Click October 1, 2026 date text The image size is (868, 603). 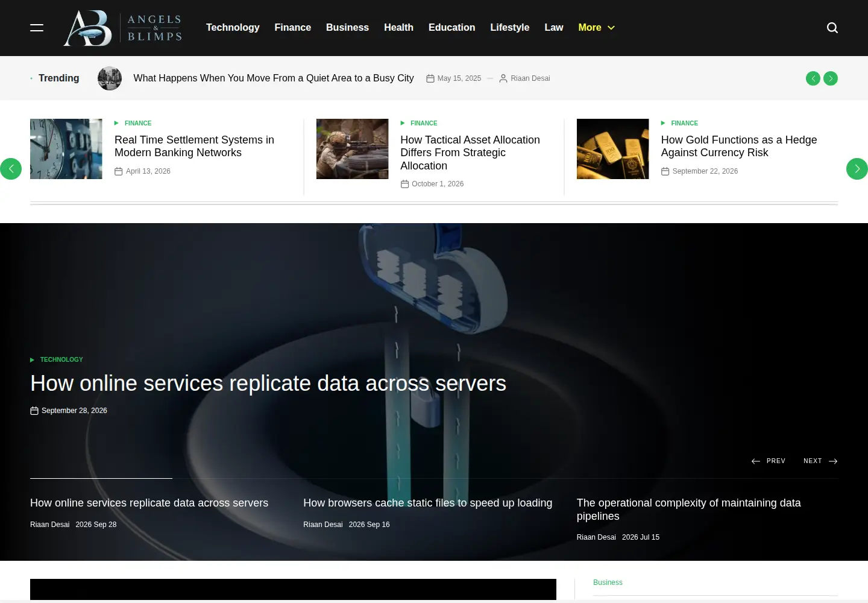pos(438,184)
